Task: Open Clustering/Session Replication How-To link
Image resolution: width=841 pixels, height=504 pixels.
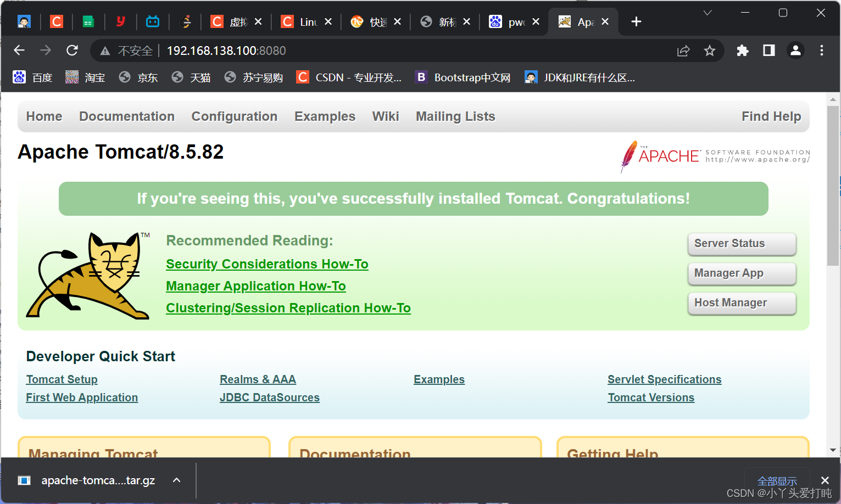Action: tap(288, 308)
